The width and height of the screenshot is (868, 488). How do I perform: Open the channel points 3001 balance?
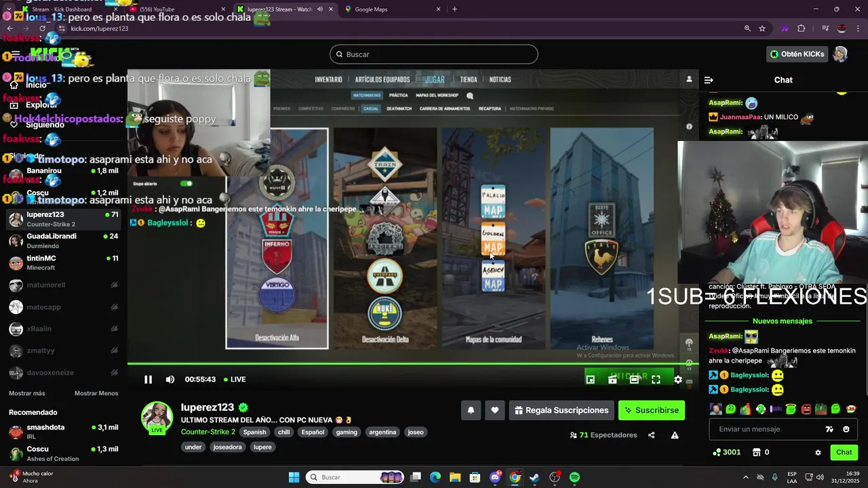point(726,452)
